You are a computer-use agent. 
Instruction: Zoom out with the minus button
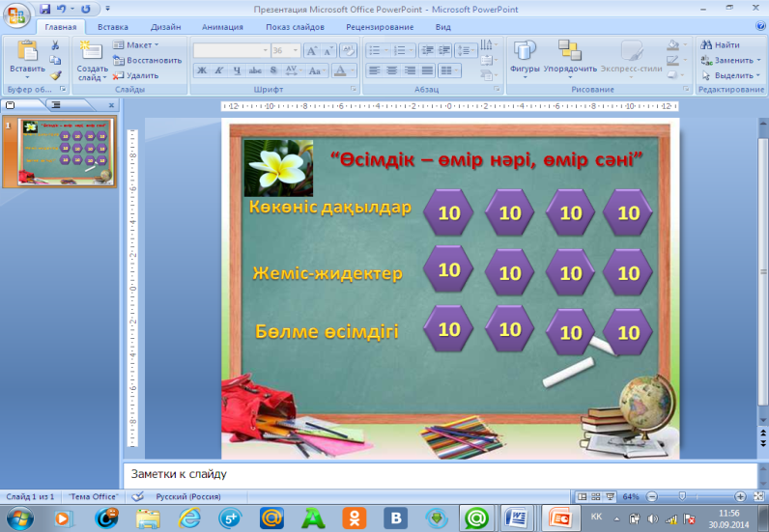tap(652, 496)
